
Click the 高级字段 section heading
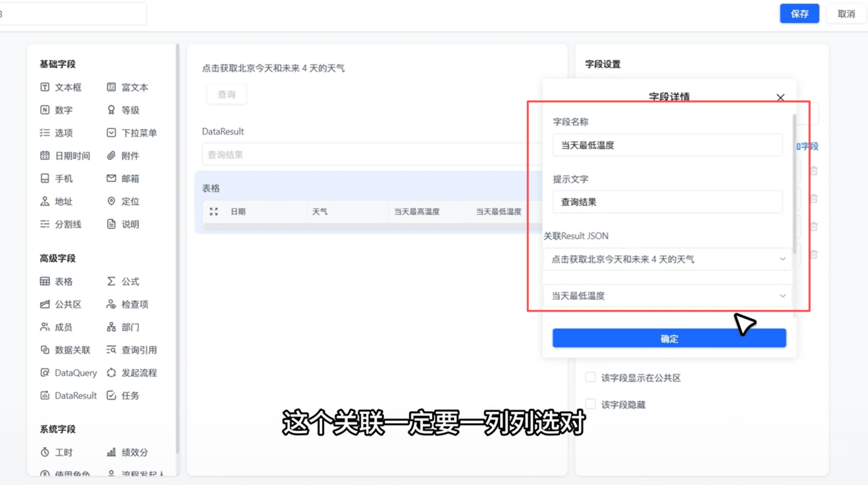tap(57, 258)
